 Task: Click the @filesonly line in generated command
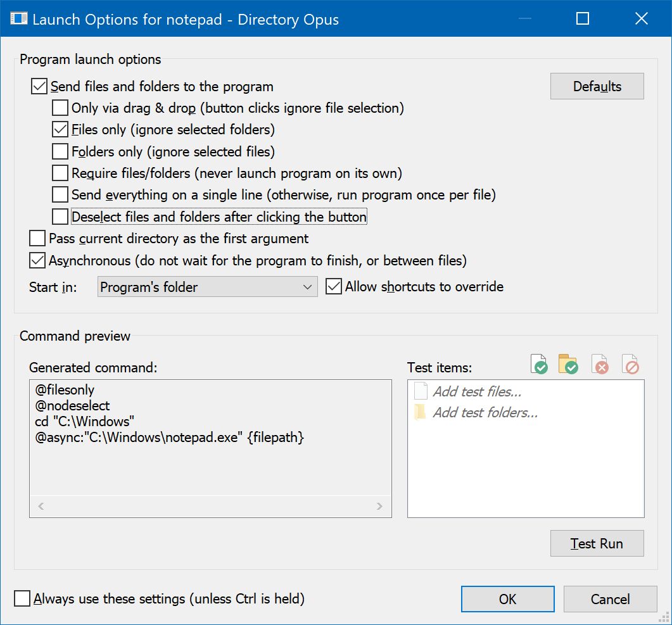point(65,390)
